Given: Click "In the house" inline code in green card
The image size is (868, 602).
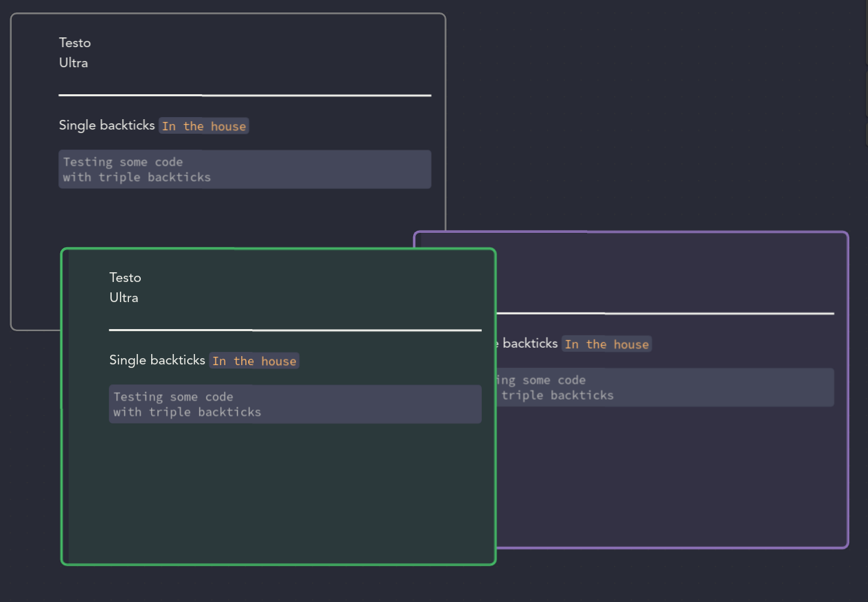Looking at the screenshot, I should tap(254, 361).
